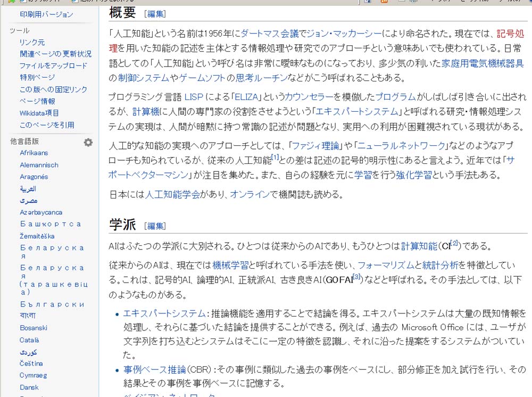
Task: Follow the 制御システム link
Action: tap(144, 78)
